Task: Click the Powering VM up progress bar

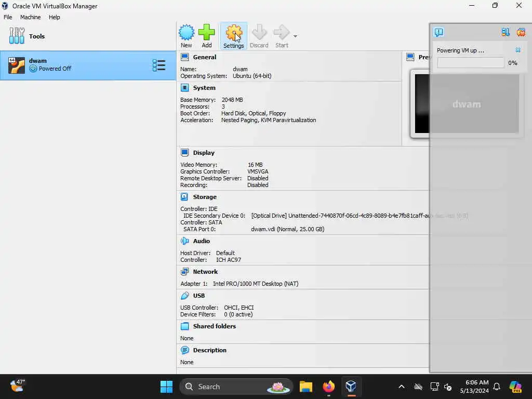Action: (471, 63)
